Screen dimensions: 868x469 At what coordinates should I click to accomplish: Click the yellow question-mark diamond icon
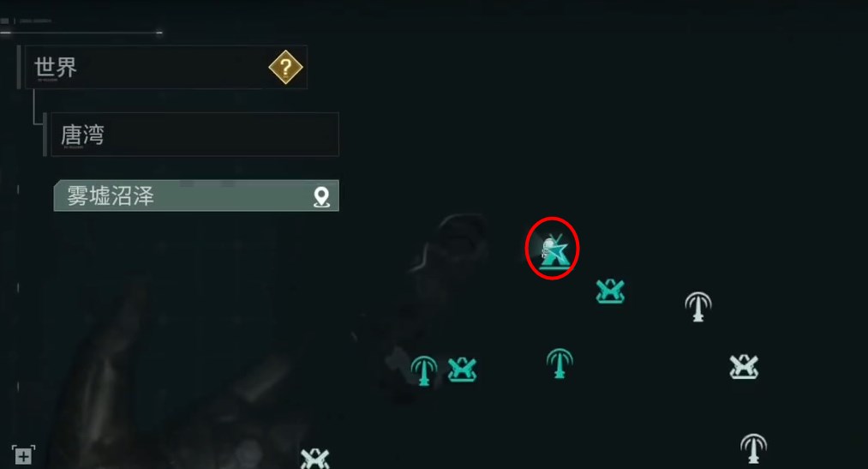[x=285, y=68]
